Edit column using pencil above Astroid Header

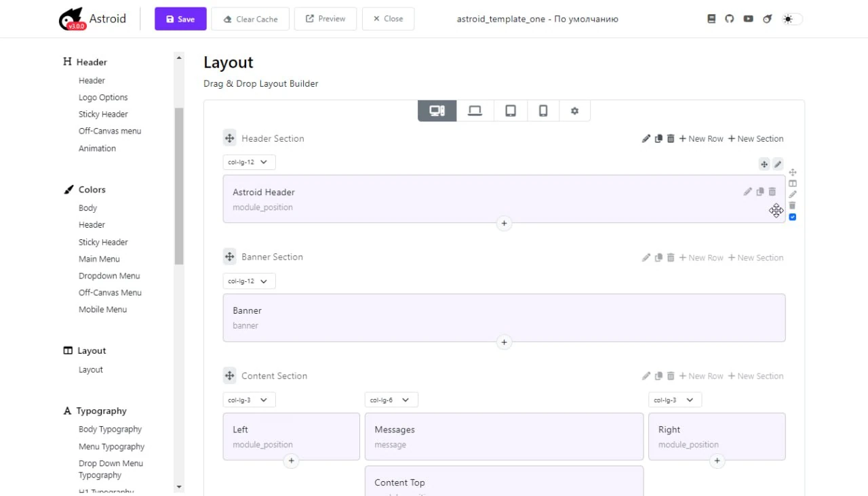pyautogui.click(x=778, y=164)
